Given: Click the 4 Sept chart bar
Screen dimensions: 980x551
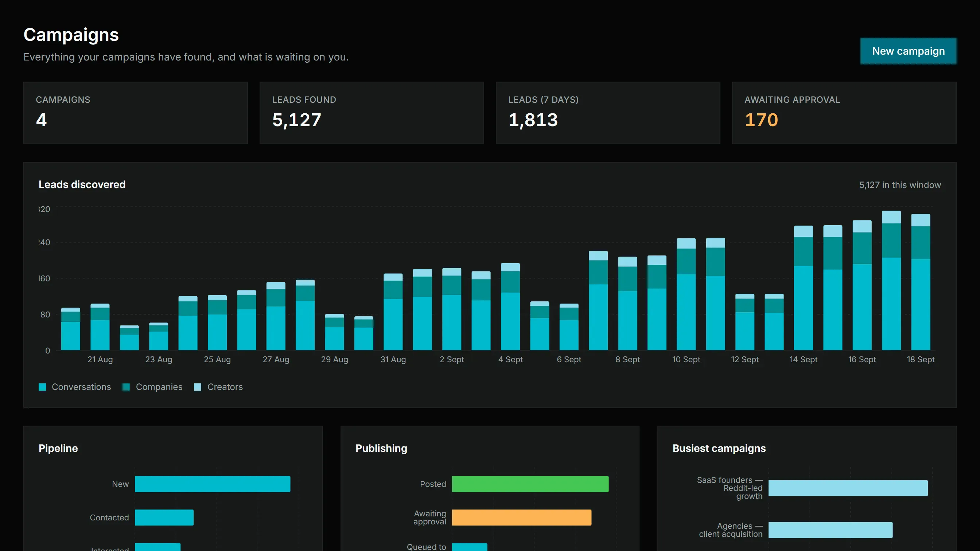Looking at the screenshot, I should [x=510, y=306].
